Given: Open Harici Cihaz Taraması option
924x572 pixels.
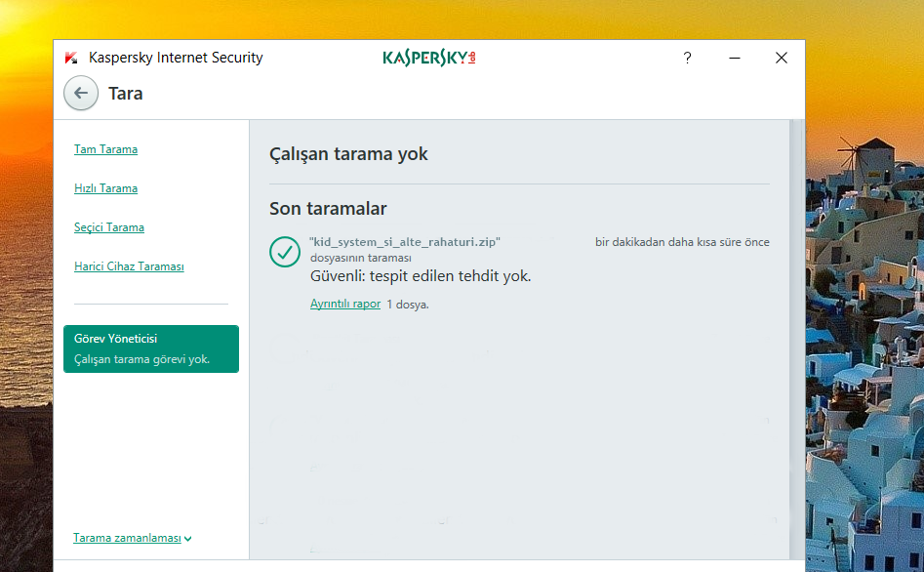Looking at the screenshot, I should pyautogui.click(x=129, y=266).
